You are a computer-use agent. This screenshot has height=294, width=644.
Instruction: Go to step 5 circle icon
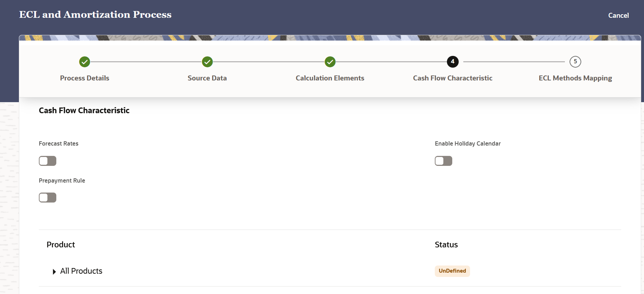point(575,62)
